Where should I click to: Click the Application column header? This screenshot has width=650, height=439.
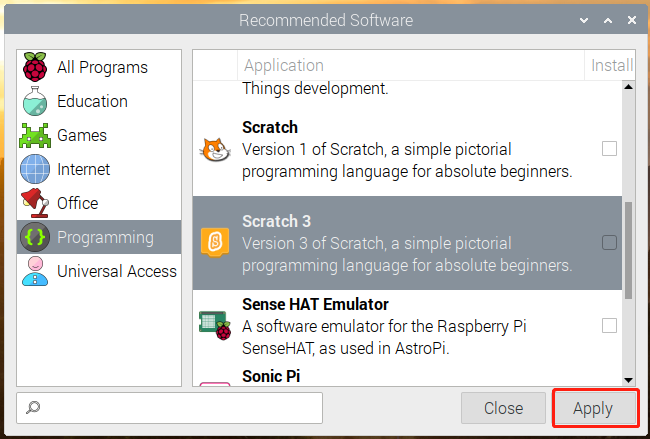click(x=410, y=65)
